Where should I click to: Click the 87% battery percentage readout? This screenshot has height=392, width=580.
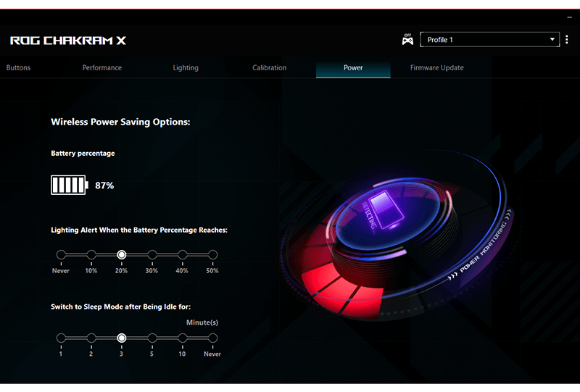pyautogui.click(x=104, y=185)
